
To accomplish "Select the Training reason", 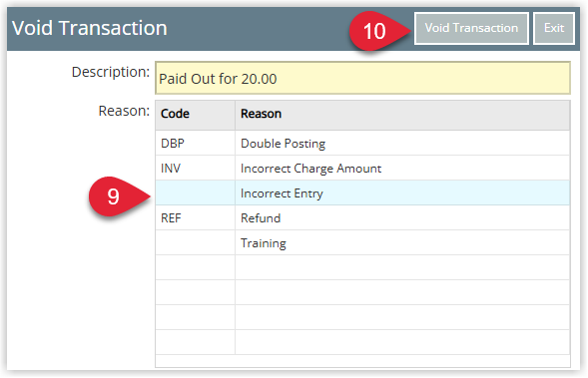I will pos(402,242).
